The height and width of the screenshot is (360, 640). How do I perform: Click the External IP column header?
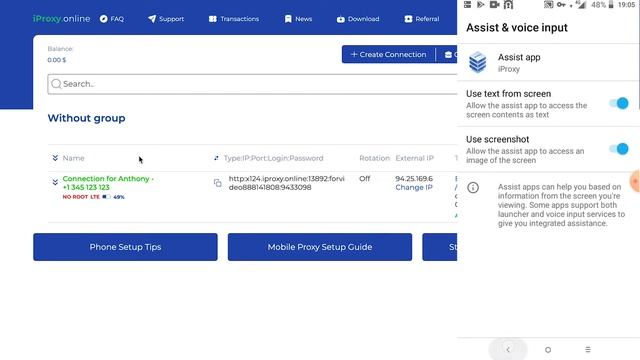415,158
